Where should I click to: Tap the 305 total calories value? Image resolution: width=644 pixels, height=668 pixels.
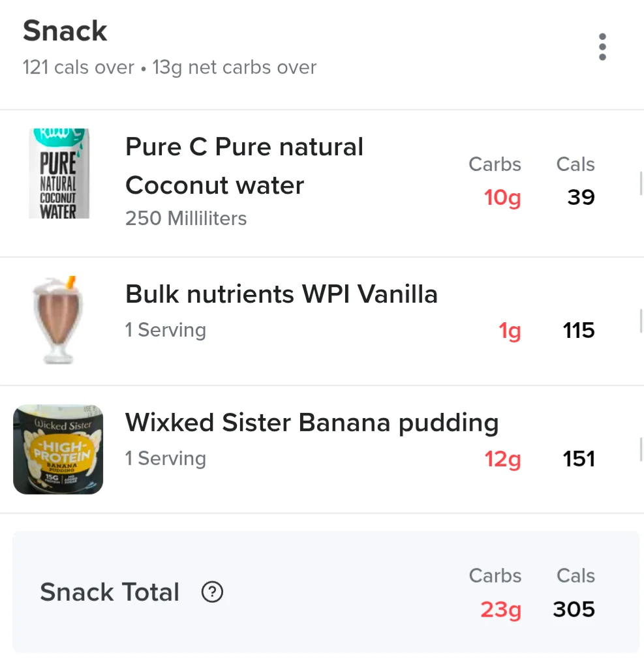tap(574, 609)
